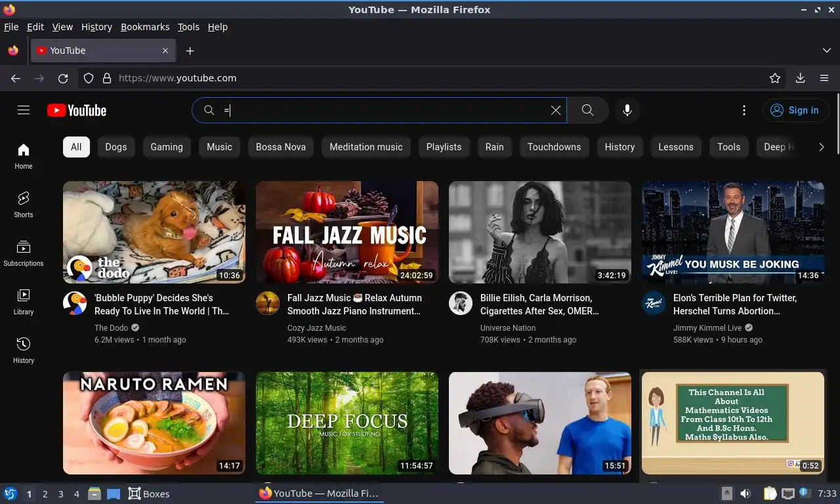
Task: Open new tab with plus button
Action: [x=190, y=51]
